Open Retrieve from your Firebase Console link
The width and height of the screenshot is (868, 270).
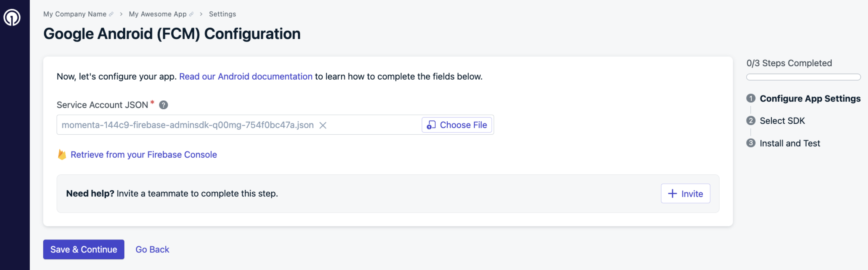click(x=144, y=155)
